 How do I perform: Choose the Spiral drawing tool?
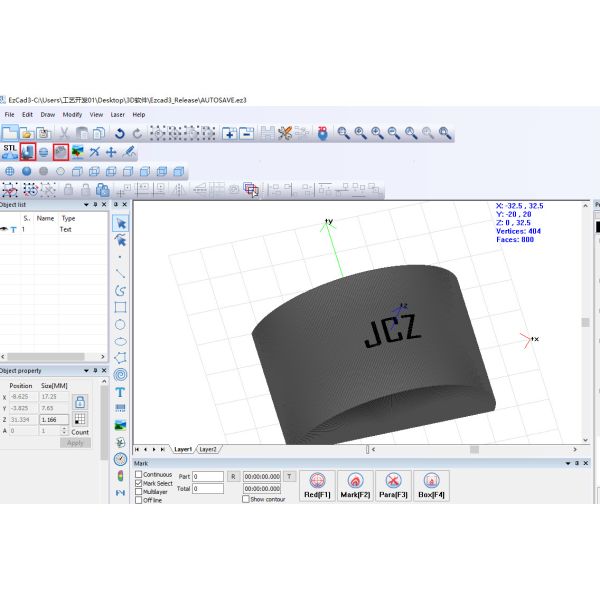click(x=120, y=375)
